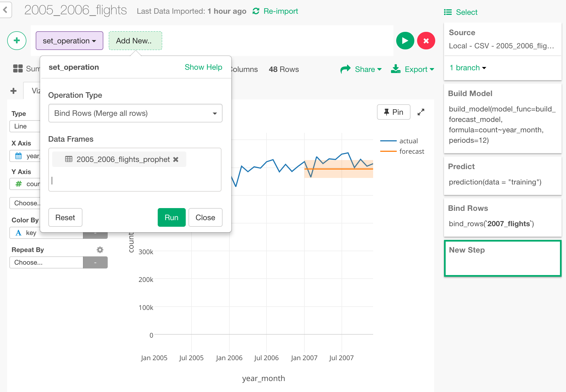566x392 pixels.
Task: Click the green play run button
Action: (405, 41)
